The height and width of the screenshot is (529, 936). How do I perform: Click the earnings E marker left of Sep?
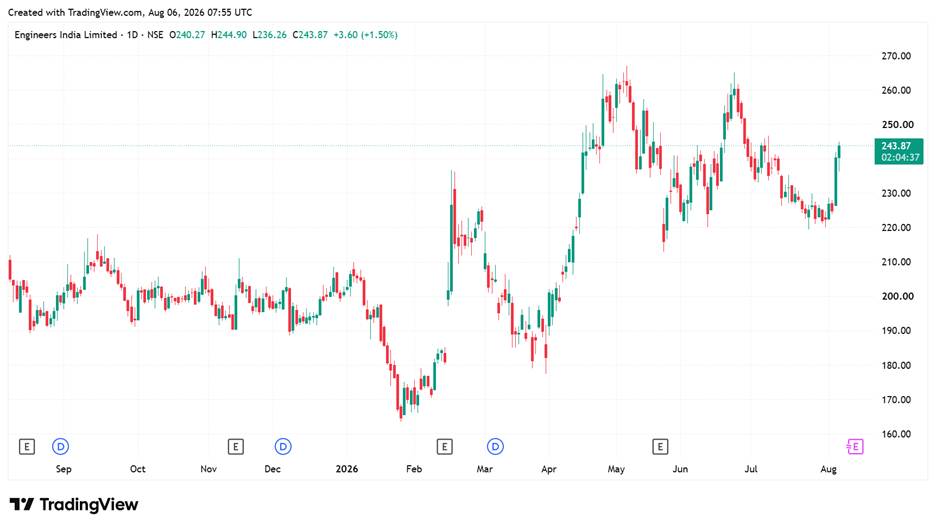(26, 446)
